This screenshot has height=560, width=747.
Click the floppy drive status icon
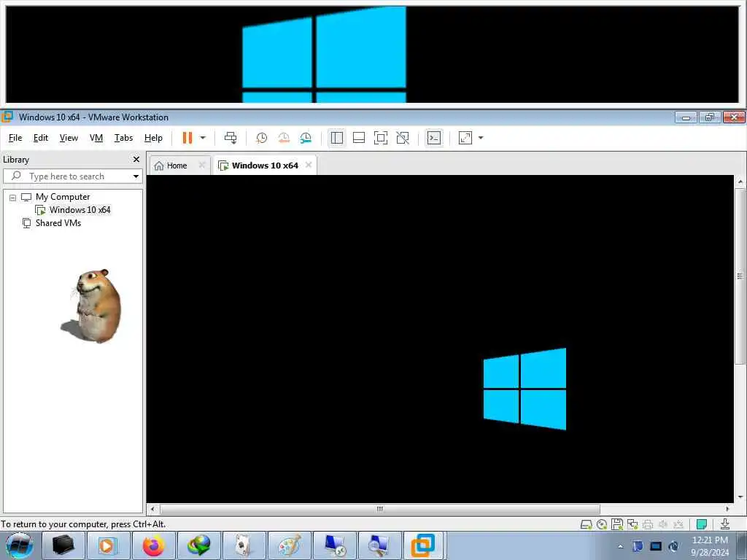[x=617, y=524]
